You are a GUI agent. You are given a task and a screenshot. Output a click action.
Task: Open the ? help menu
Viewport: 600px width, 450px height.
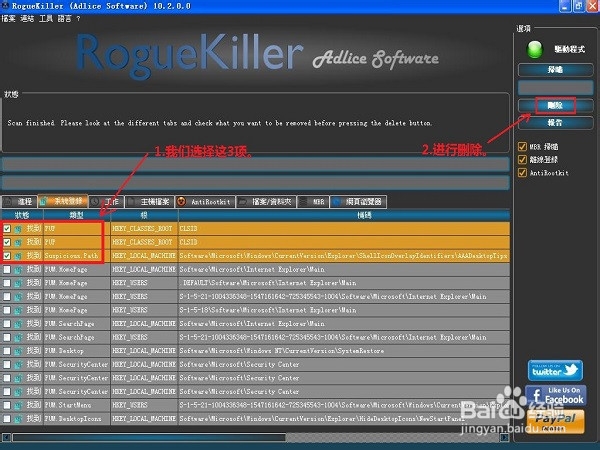click(78, 18)
